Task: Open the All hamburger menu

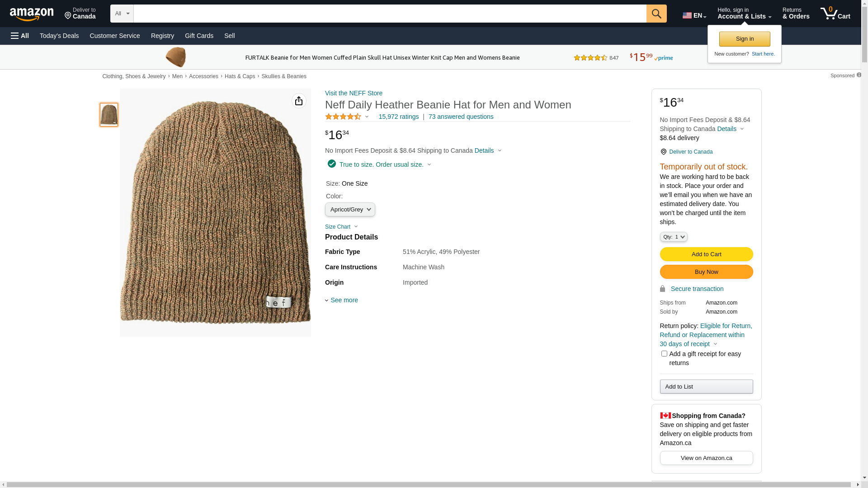Action: click(x=20, y=36)
